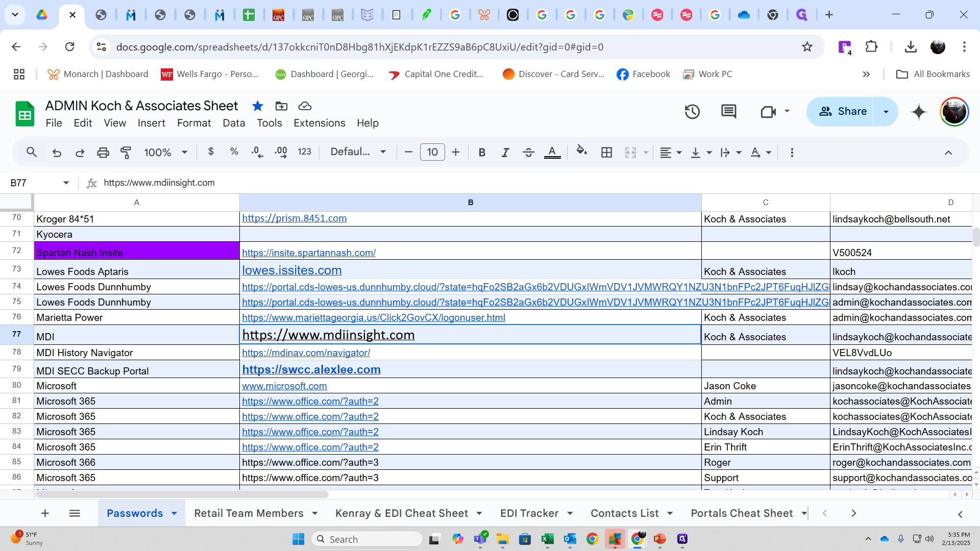This screenshot has width=980, height=551.
Task: Open the name box dropdown arrow
Action: [x=66, y=183]
